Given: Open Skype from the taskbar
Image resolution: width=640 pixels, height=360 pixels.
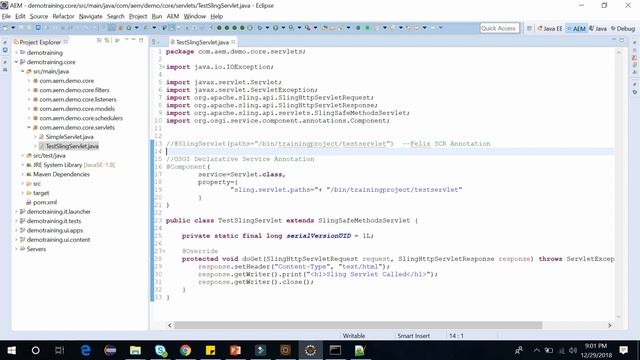Looking at the screenshot, I should pyautogui.click(x=161, y=350).
